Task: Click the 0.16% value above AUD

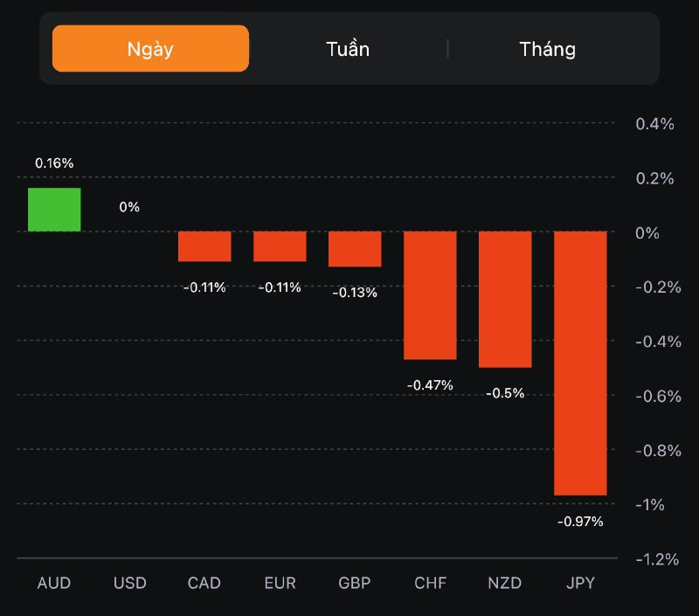Action: (x=54, y=163)
